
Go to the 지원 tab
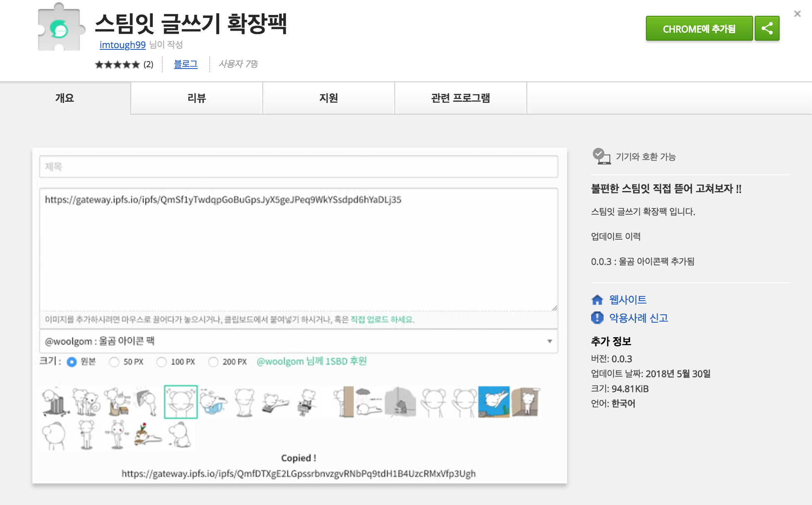328,98
